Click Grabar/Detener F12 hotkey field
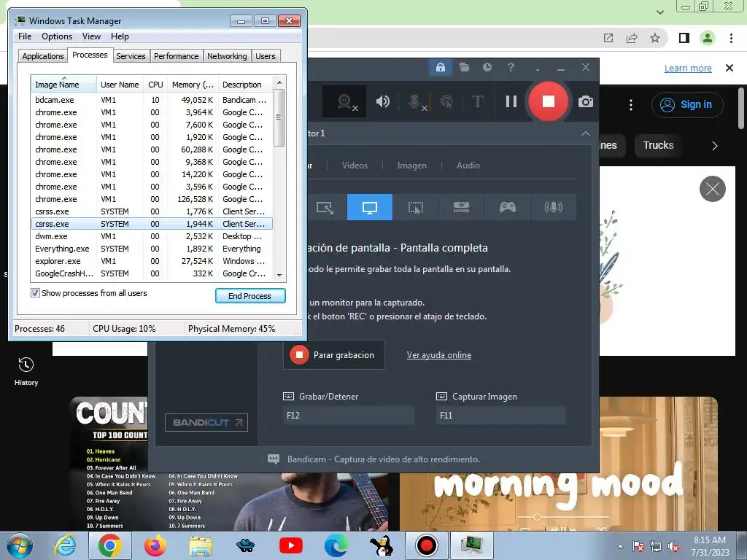This screenshot has width=747, height=560. [x=348, y=415]
